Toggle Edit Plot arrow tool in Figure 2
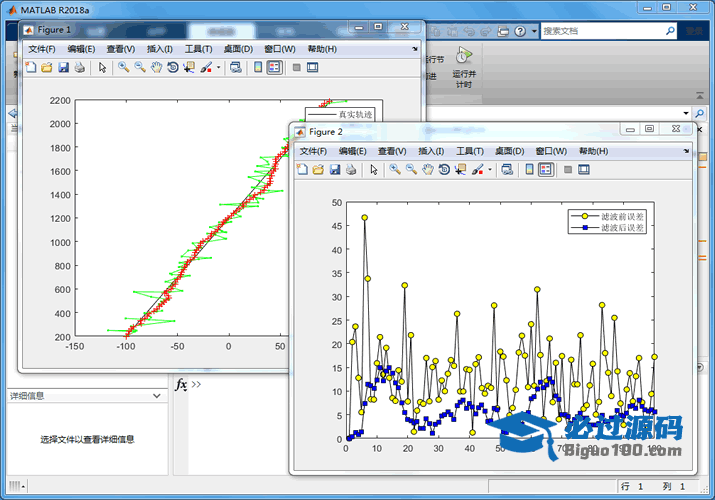715x500 pixels. point(373,170)
